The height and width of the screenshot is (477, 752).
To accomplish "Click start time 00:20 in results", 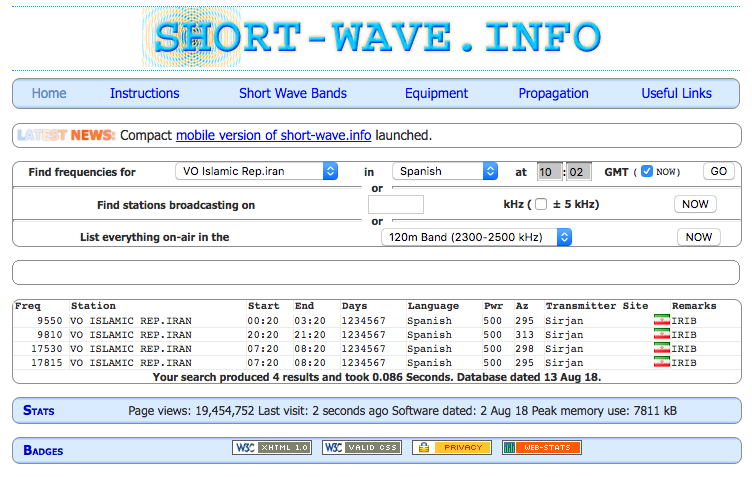I will pyautogui.click(x=263, y=321).
